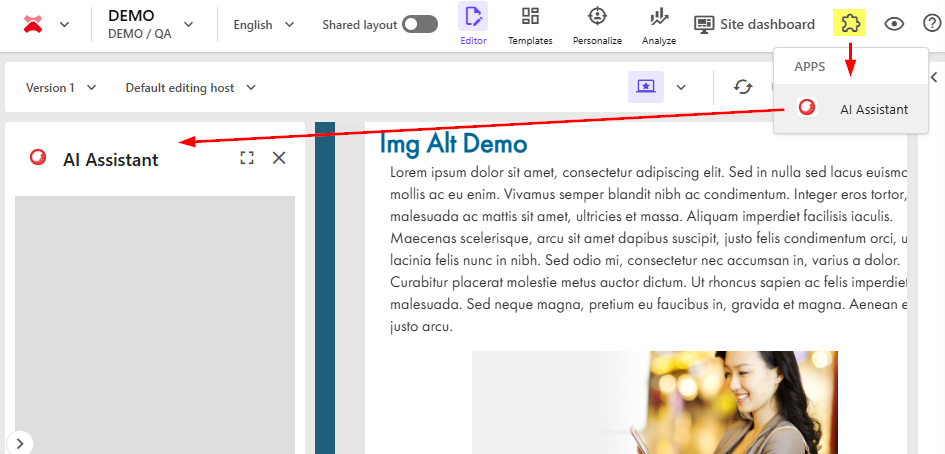
Task: Open the English language dropdown
Action: coord(263,24)
